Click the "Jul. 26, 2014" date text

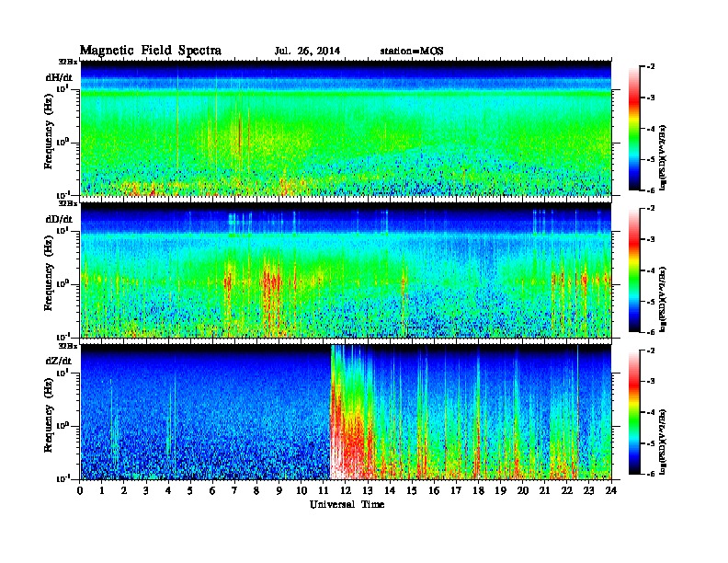click(307, 52)
